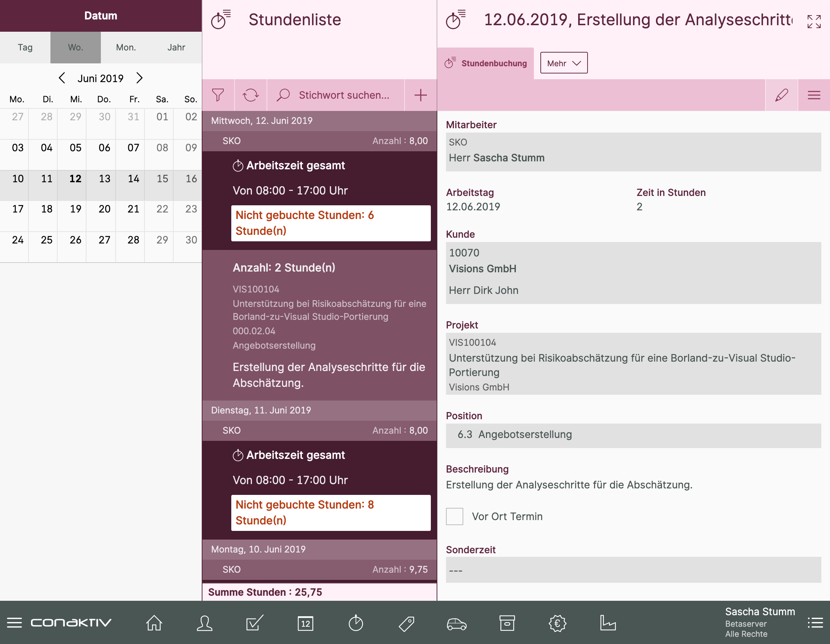Go to previous month with left chevron
Viewport: 830px width, 644px height.
coord(62,78)
